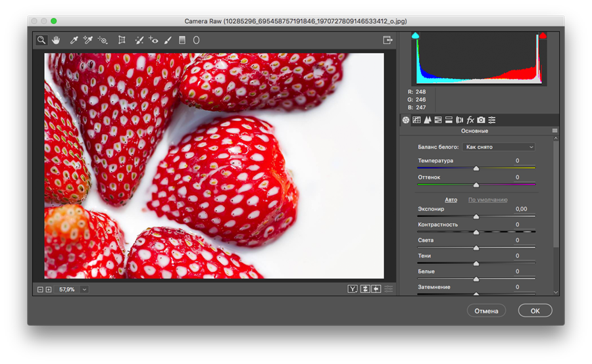This screenshot has width=592, height=364.
Task: Switch to the Tone Curve tab
Action: (416, 120)
